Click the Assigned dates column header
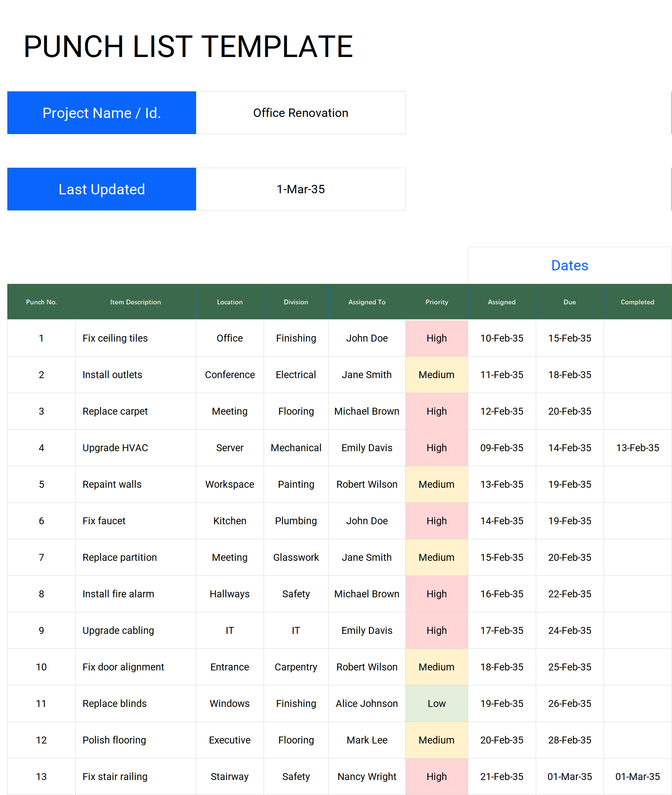 click(502, 302)
